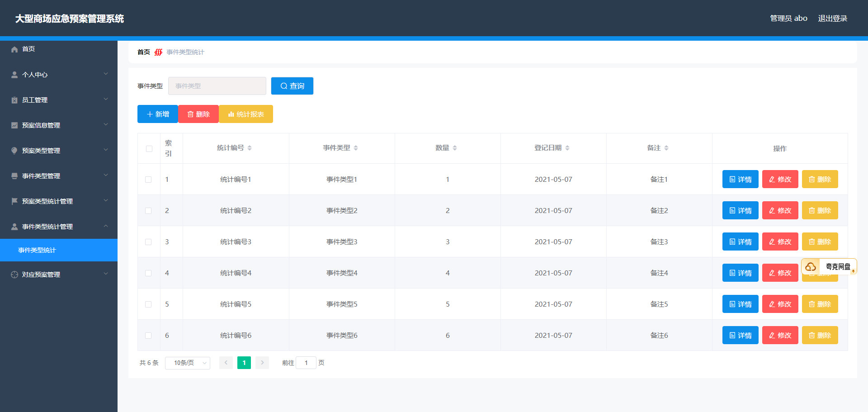Click 修改 for 统计编号5
Image resolution: width=868 pixels, height=412 pixels.
[780, 304]
